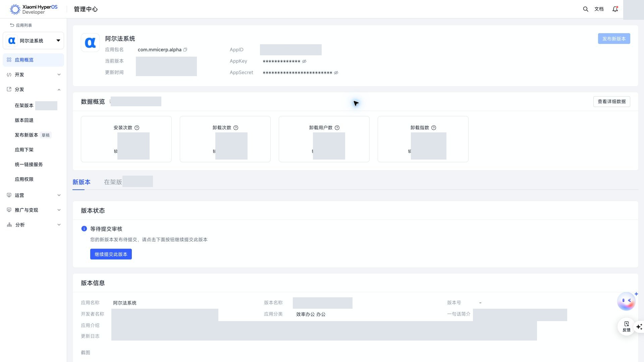Open 发布新版本 draft in sidebar

pyautogui.click(x=33, y=135)
